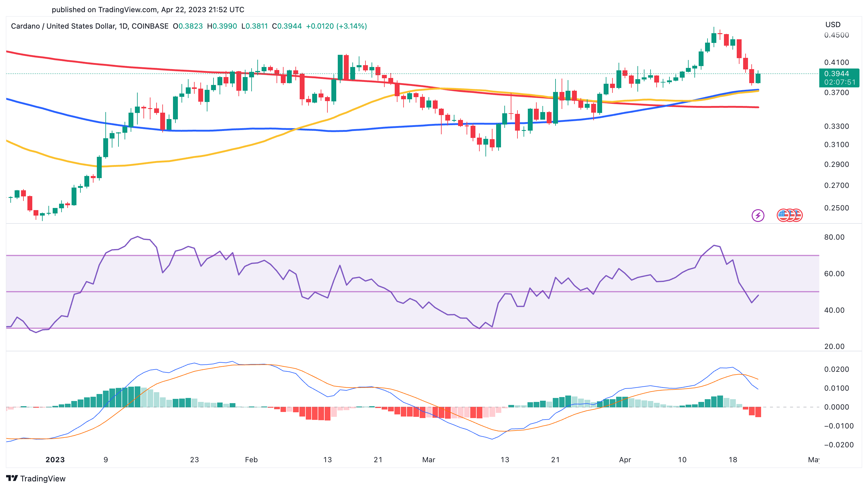This screenshot has height=489, width=868.
Task: Click the TradingView logo at bottom left
Action: (x=12, y=478)
